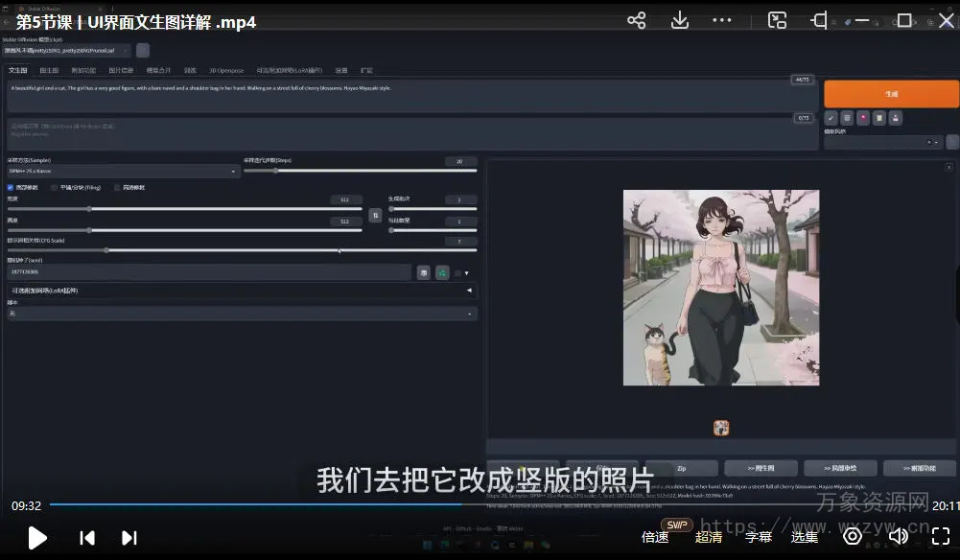Enter fullscreen mode
This screenshot has height=560, width=960.
(x=940, y=536)
